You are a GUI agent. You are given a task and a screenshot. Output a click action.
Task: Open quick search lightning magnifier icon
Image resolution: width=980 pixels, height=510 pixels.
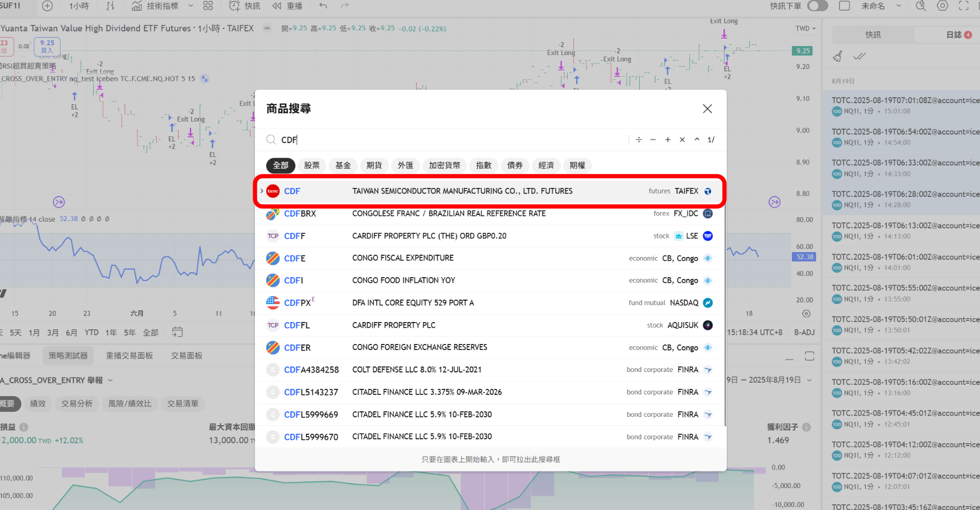[x=920, y=6]
